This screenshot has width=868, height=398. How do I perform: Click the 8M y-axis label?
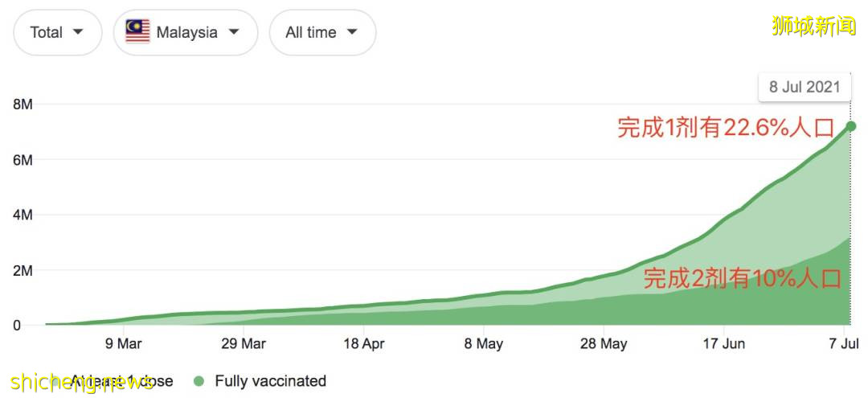[x=22, y=105]
